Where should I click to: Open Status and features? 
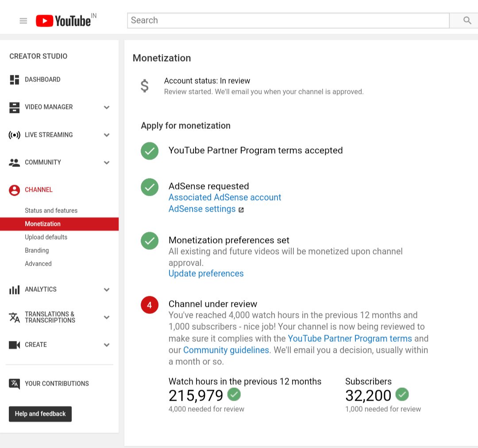pos(51,210)
